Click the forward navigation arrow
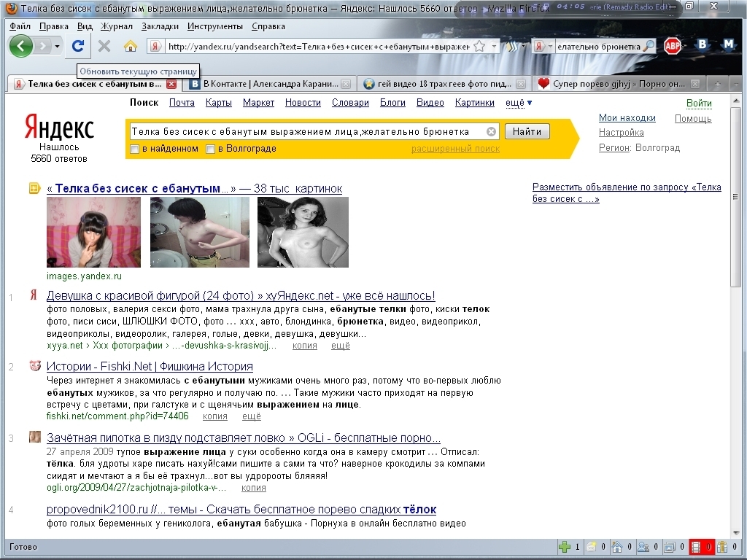Viewport: 747px width, 560px height. (x=43, y=46)
